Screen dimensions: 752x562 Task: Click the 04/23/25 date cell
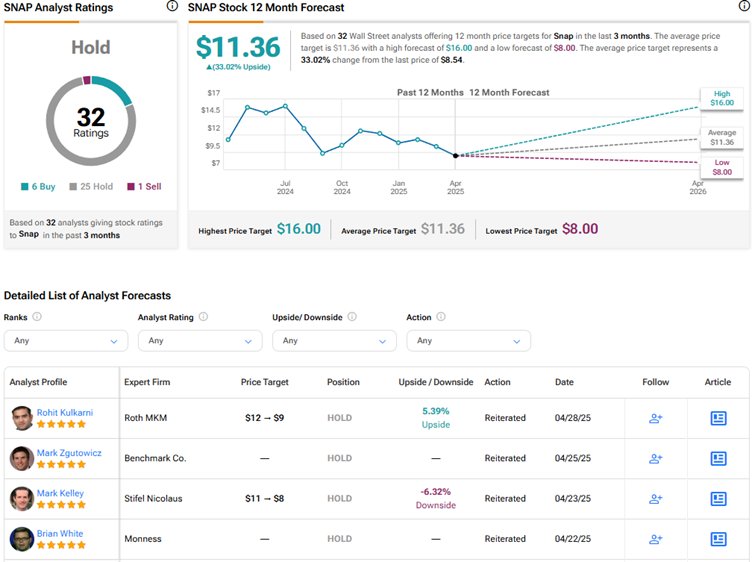pos(573,499)
